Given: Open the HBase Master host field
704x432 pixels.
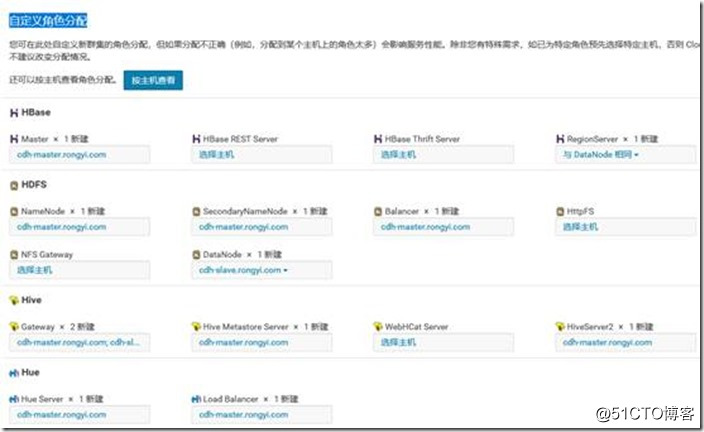Looking at the screenshot, I should pyautogui.click(x=79, y=154).
